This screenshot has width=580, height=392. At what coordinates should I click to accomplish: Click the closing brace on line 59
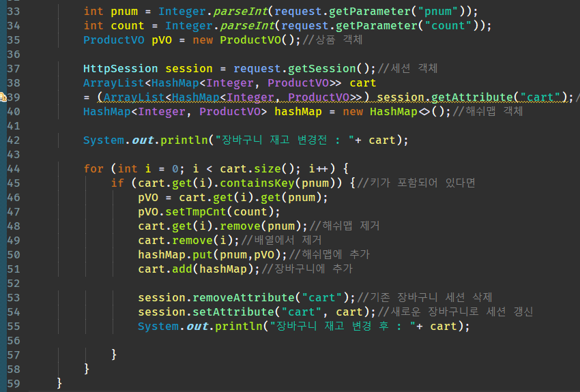coord(59,383)
